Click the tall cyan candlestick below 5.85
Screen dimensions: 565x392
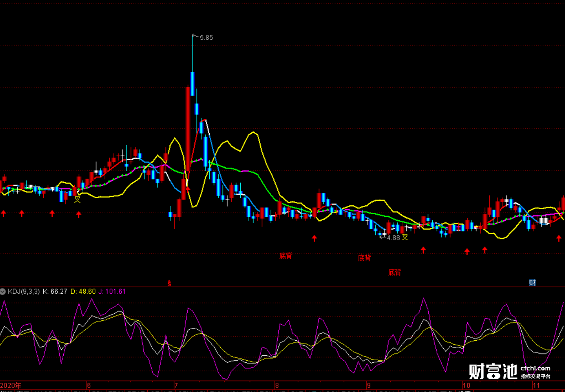[x=192, y=84]
